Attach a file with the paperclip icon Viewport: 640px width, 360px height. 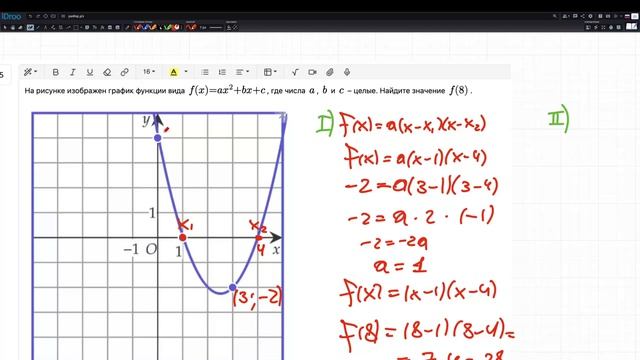(330, 72)
